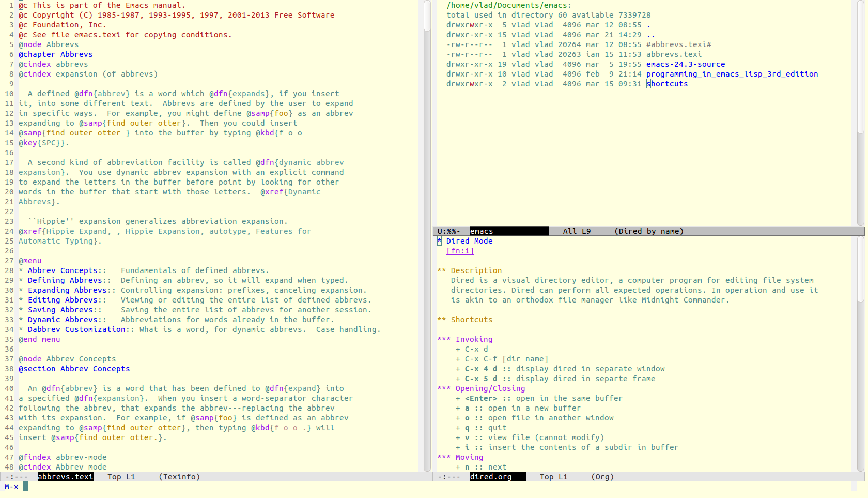This screenshot has height=498, width=868.
Task: Click 'a :: open in a new buffer'
Action: tap(518, 408)
